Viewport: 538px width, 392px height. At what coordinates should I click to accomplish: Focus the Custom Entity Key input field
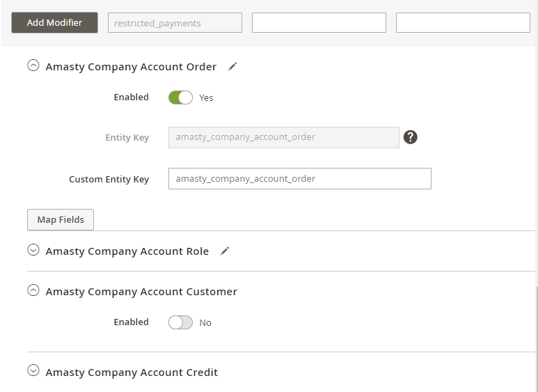pos(300,178)
